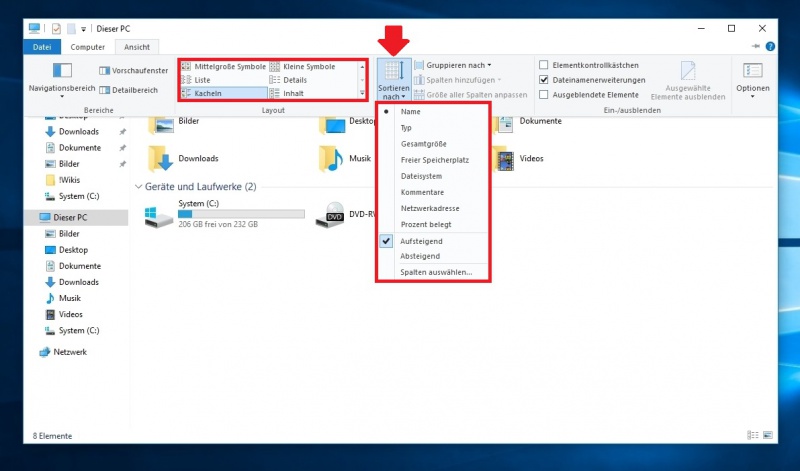Choose the Details layout
800x471 pixels.
(x=288, y=80)
